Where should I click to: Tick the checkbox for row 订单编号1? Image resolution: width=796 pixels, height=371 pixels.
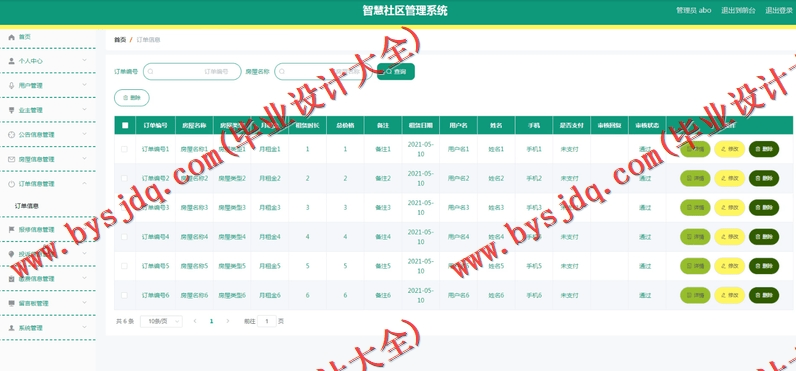tap(124, 149)
